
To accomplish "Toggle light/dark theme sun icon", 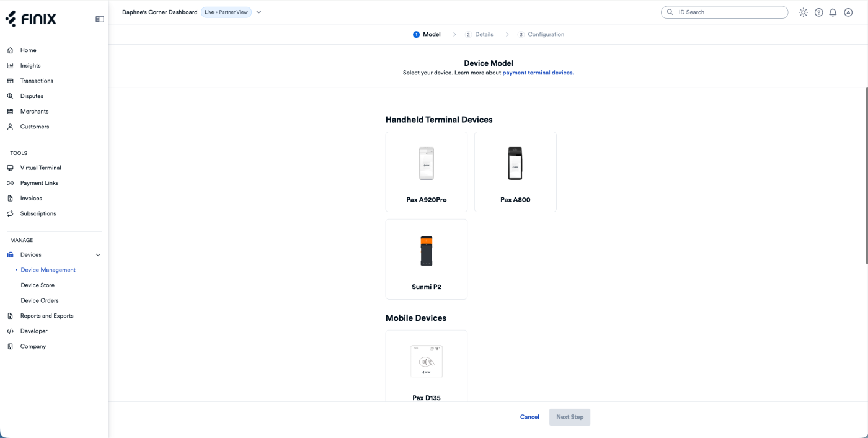I will (804, 12).
